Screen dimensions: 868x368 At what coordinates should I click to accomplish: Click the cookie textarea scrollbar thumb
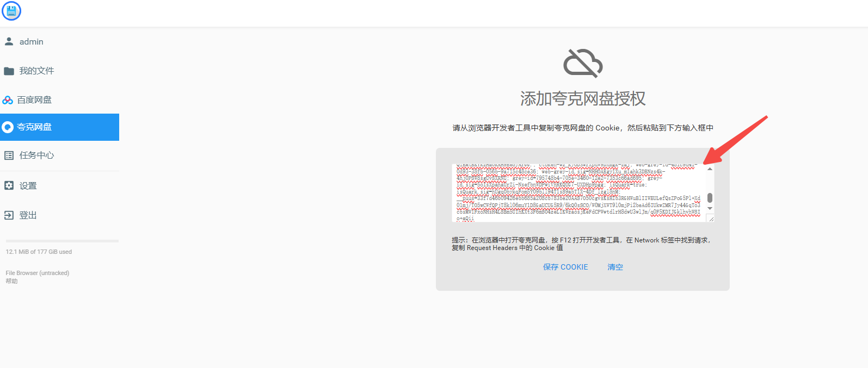pos(710,197)
